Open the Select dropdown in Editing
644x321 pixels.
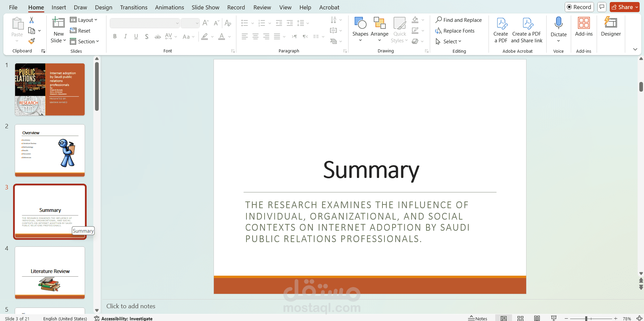pyautogui.click(x=449, y=41)
